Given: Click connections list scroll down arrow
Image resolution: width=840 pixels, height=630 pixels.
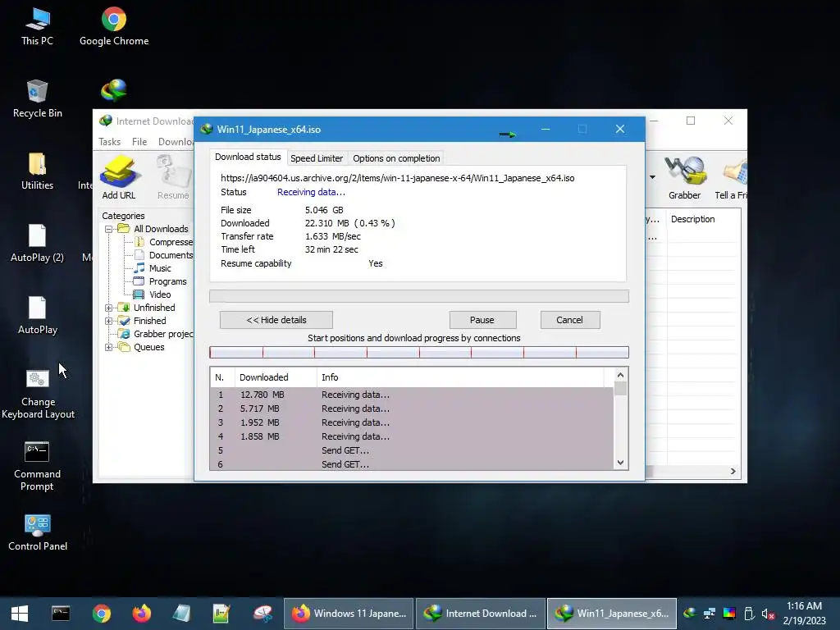Looking at the screenshot, I should tap(620, 463).
